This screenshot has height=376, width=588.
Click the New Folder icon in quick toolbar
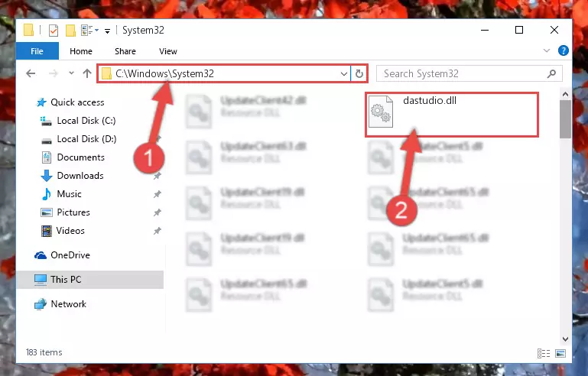point(70,31)
